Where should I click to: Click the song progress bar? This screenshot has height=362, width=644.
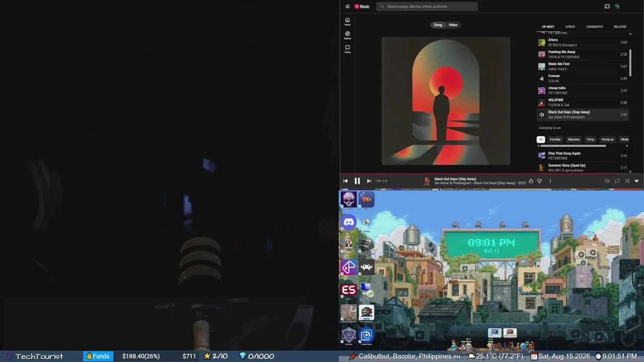[x=492, y=174]
